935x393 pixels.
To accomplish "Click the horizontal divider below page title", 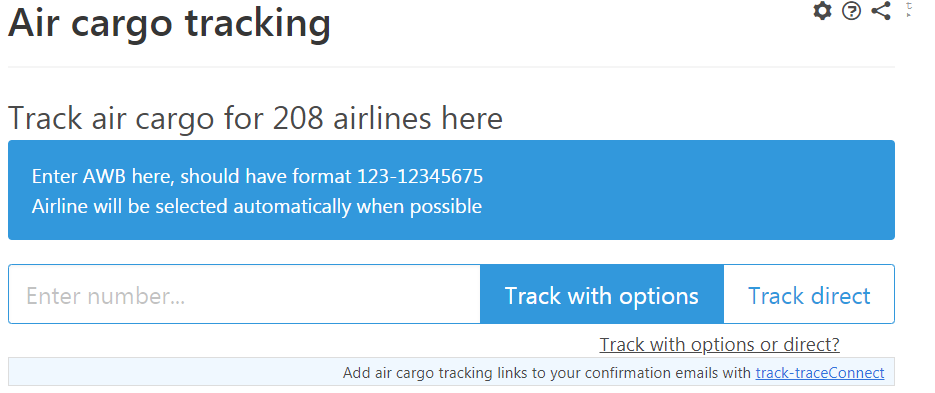I will tap(451, 67).
